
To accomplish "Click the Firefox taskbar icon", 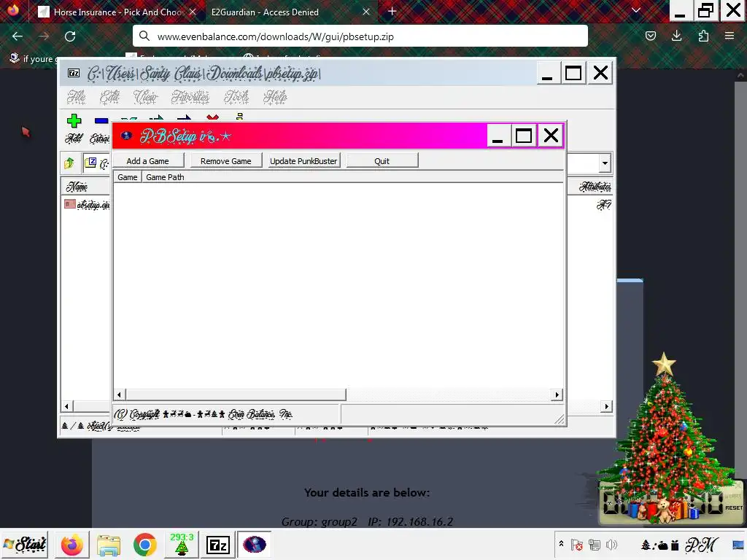I will click(x=72, y=545).
